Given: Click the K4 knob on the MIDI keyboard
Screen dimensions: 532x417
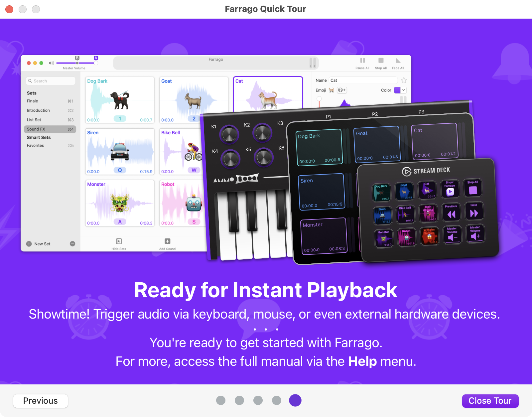Looking at the screenshot, I should [x=230, y=159].
